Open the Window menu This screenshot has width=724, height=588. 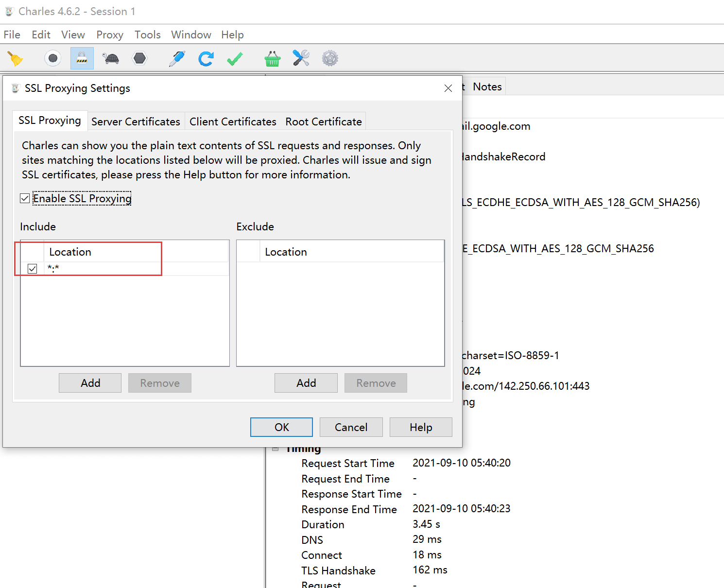[191, 35]
